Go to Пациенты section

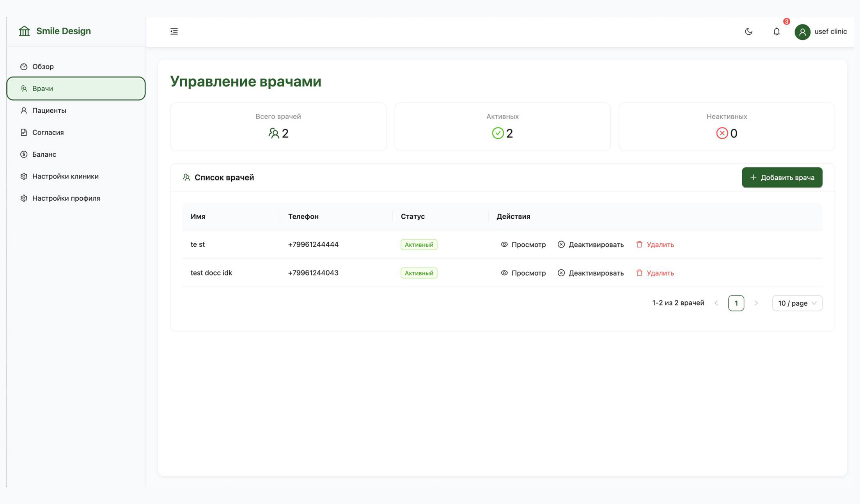(49, 111)
